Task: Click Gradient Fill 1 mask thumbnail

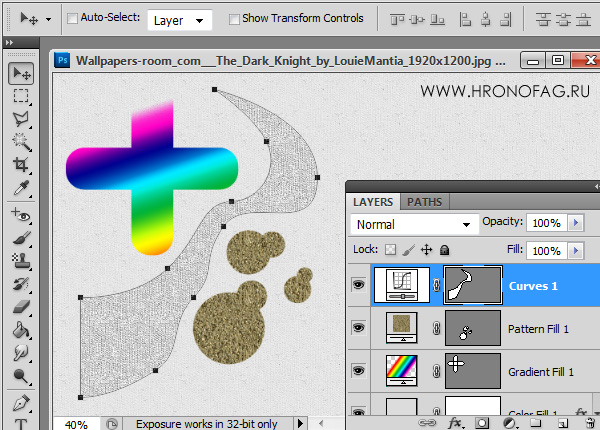Action: (473, 371)
